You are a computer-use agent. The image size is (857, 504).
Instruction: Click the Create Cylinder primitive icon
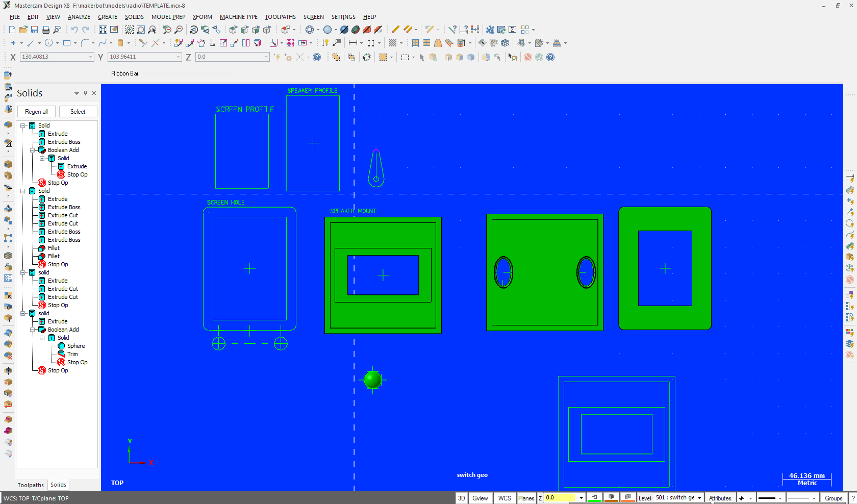120,43
